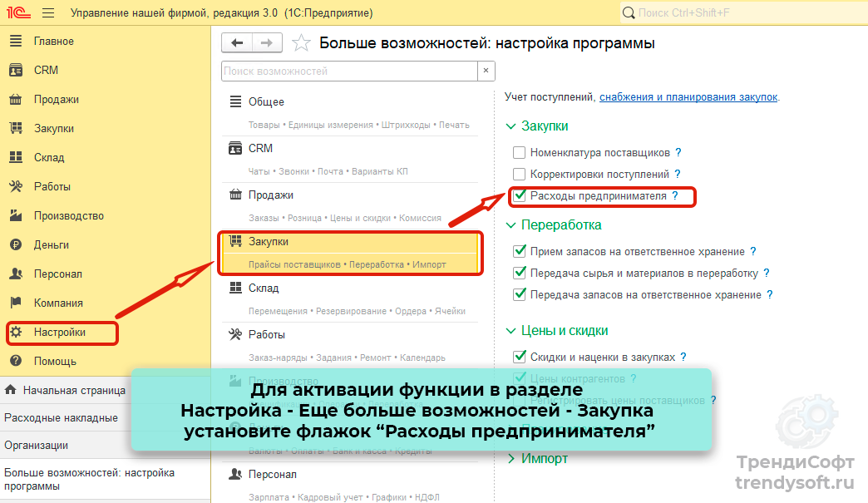Open Работы section in sidebar
Screen dimensions: 868x503
(x=52, y=186)
